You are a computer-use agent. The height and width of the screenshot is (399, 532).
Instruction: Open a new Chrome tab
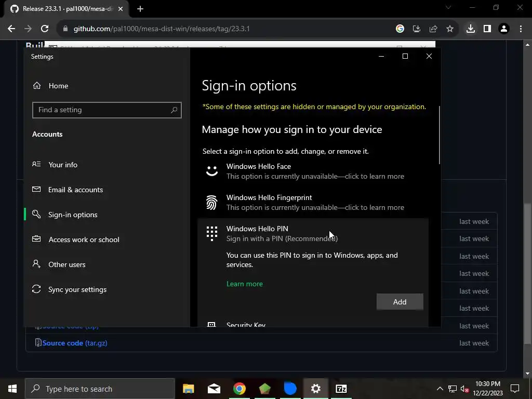pyautogui.click(x=140, y=9)
